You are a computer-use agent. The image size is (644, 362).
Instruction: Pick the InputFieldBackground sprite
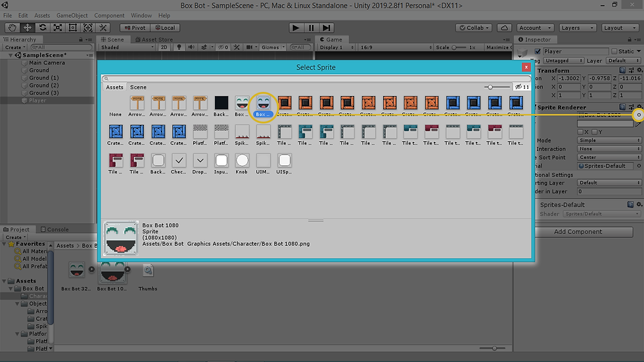[221, 160]
